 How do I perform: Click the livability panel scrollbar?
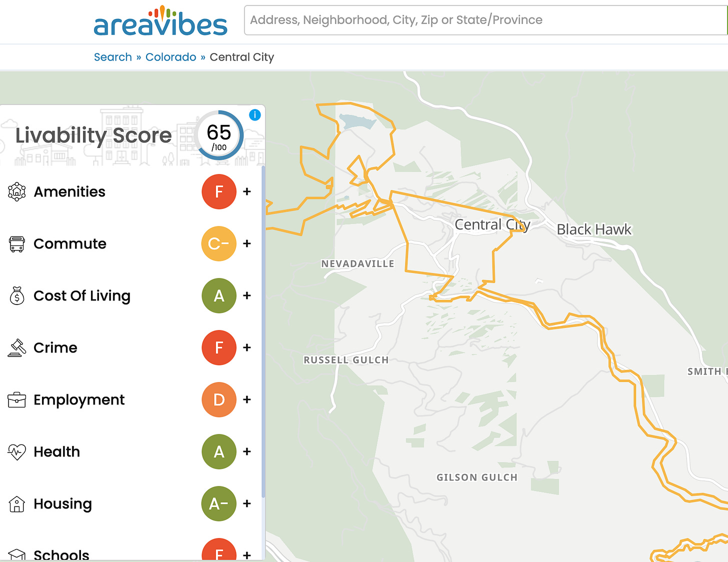coord(263,332)
